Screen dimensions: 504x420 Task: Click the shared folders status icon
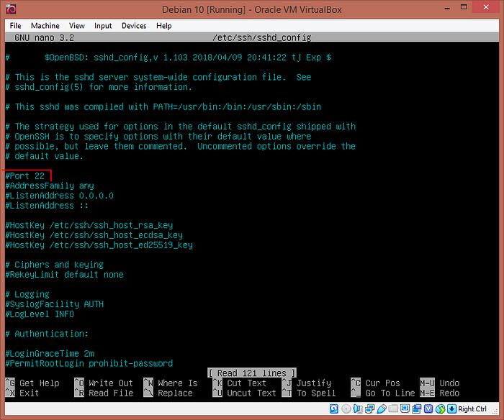click(393, 408)
